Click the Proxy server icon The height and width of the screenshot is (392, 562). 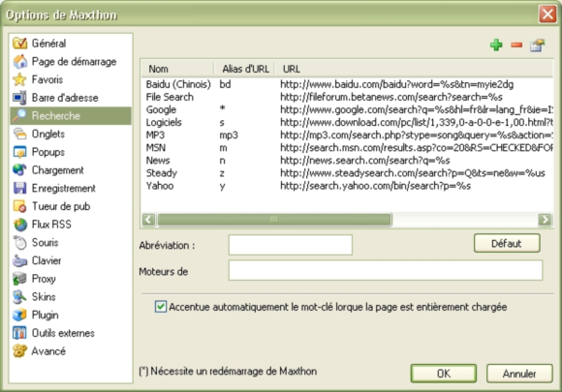pyautogui.click(x=19, y=279)
